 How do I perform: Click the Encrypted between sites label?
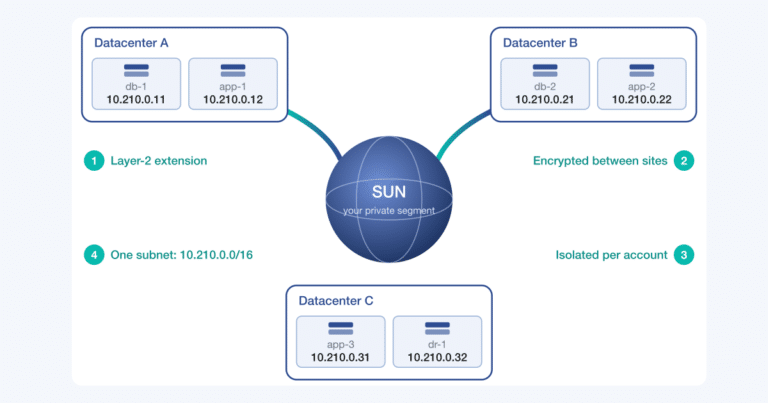[600, 161]
